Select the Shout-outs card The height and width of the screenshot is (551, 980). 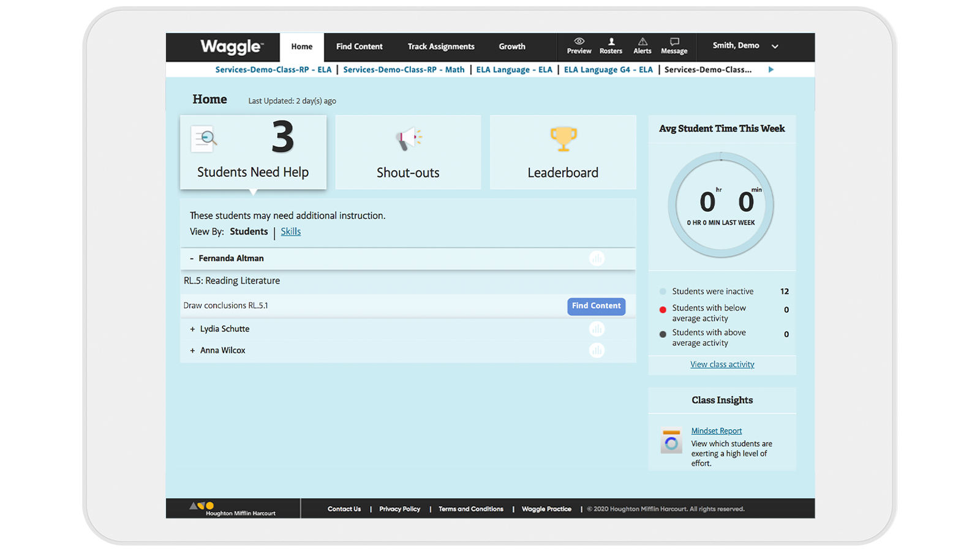[x=408, y=152]
